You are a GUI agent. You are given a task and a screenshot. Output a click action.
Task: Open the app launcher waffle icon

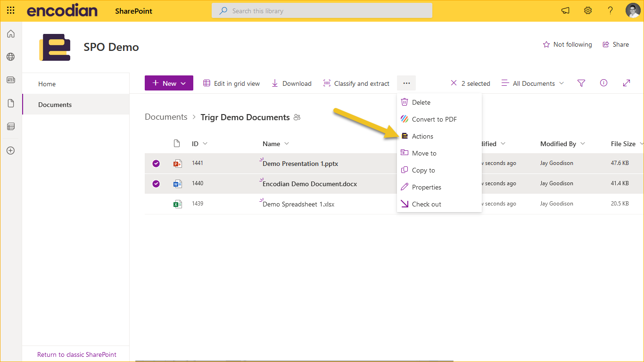11,10
